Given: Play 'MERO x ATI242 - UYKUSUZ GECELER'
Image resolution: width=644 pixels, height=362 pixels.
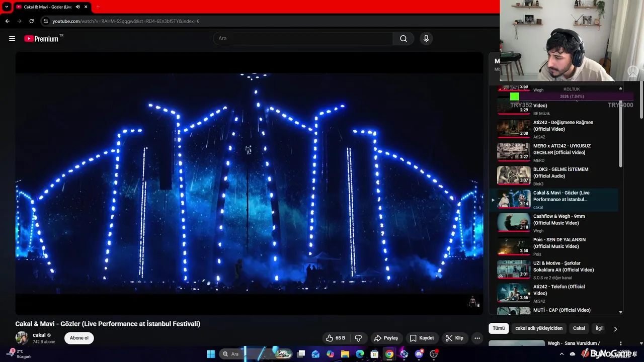Looking at the screenshot, I should tap(562, 149).
